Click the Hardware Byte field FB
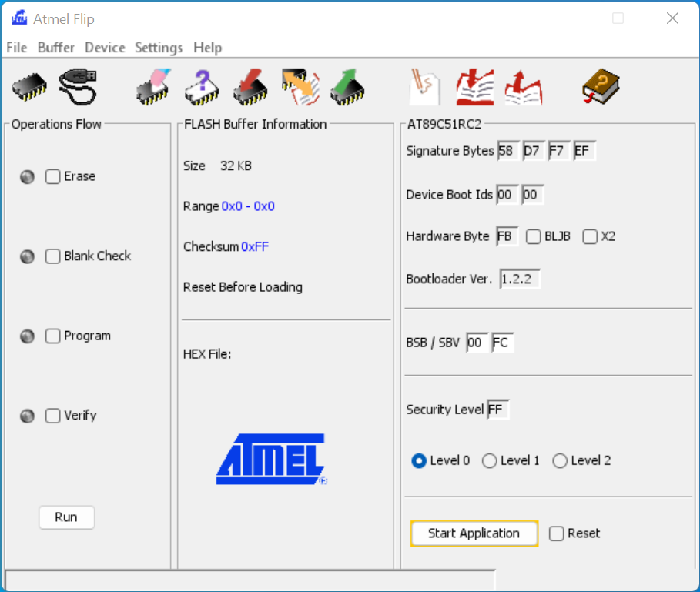The height and width of the screenshot is (592, 700). click(507, 236)
